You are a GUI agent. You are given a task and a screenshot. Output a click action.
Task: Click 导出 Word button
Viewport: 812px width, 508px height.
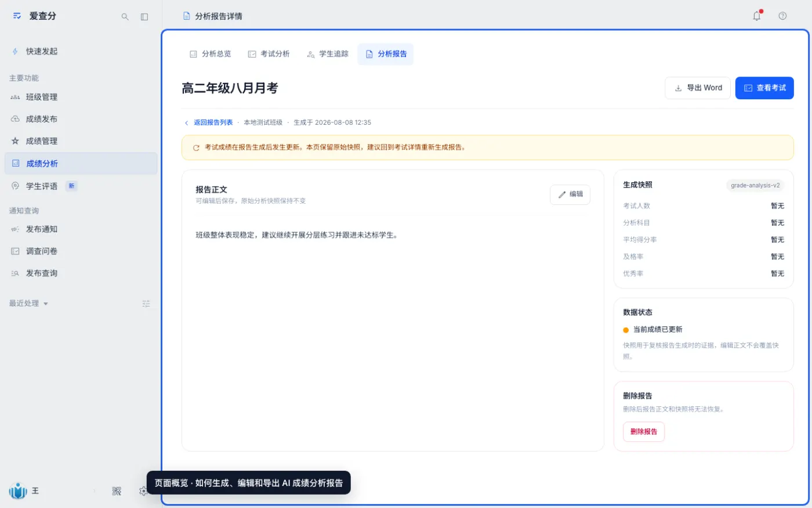click(698, 88)
